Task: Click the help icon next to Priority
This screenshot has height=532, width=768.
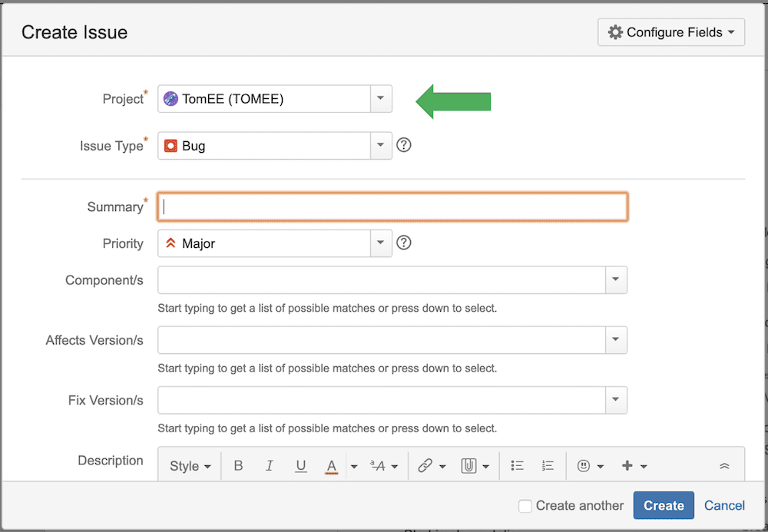Action: click(404, 243)
